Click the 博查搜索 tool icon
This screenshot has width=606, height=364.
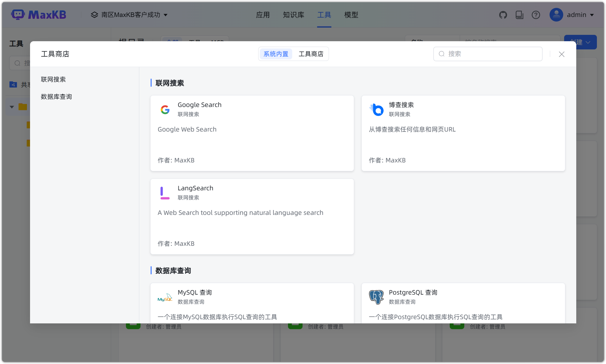[376, 109]
